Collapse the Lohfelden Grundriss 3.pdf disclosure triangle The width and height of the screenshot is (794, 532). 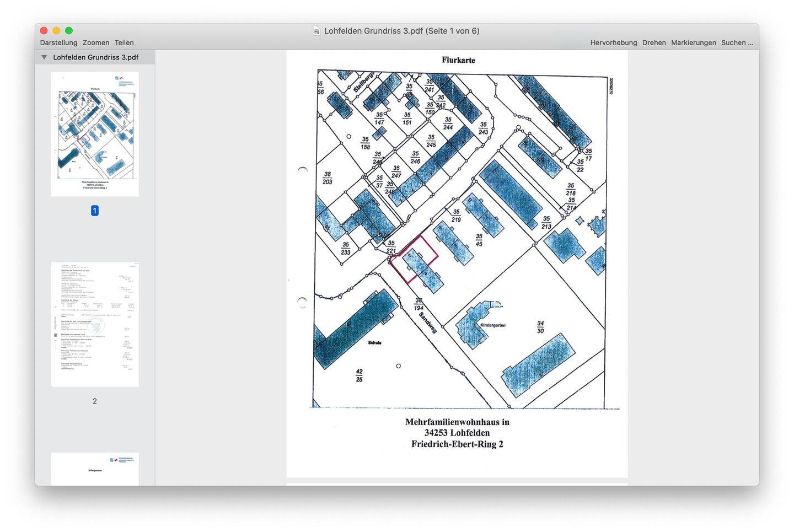coord(44,57)
